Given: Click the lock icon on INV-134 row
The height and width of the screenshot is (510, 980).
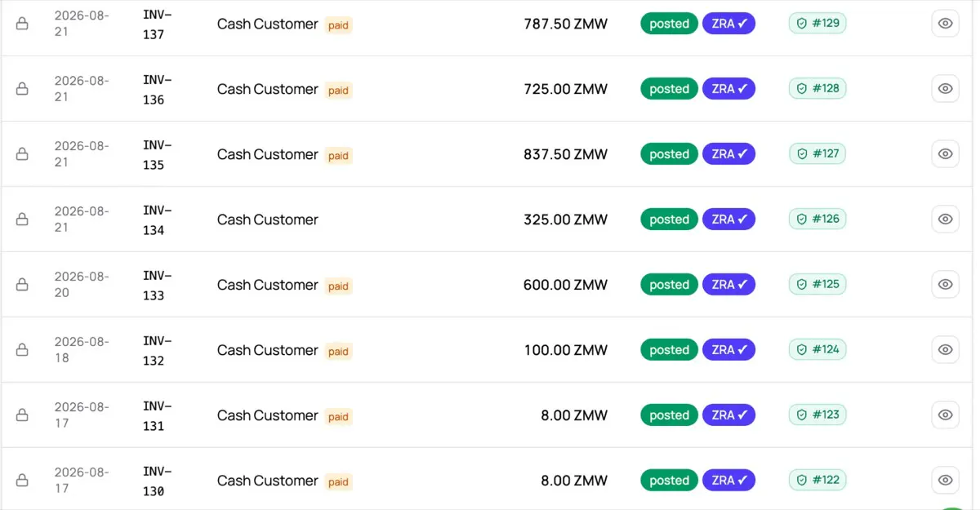Looking at the screenshot, I should pos(22,220).
